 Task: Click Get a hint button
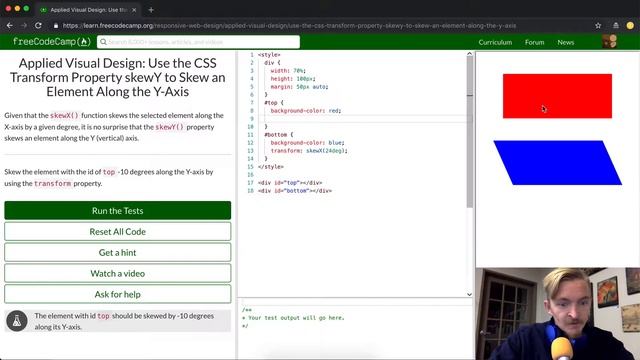(118, 252)
